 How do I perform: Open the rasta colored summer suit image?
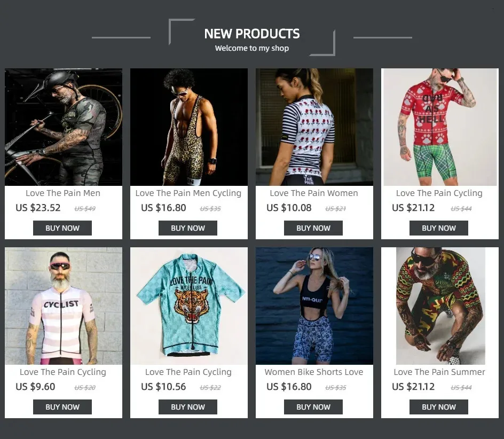(440, 306)
